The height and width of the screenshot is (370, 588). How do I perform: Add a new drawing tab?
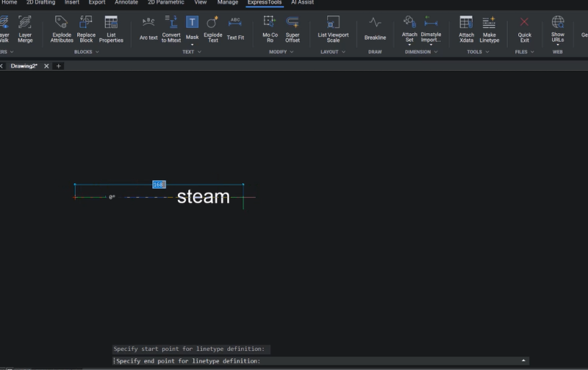pos(59,66)
